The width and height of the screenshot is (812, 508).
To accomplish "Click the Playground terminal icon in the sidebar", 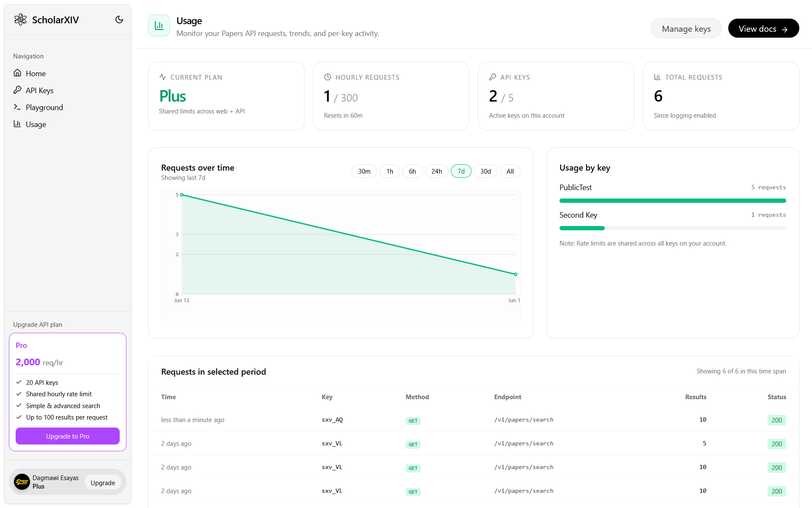I will 17,107.
